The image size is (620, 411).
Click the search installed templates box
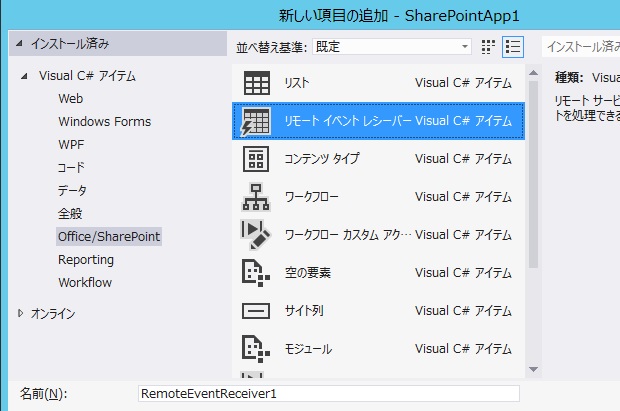click(581, 47)
